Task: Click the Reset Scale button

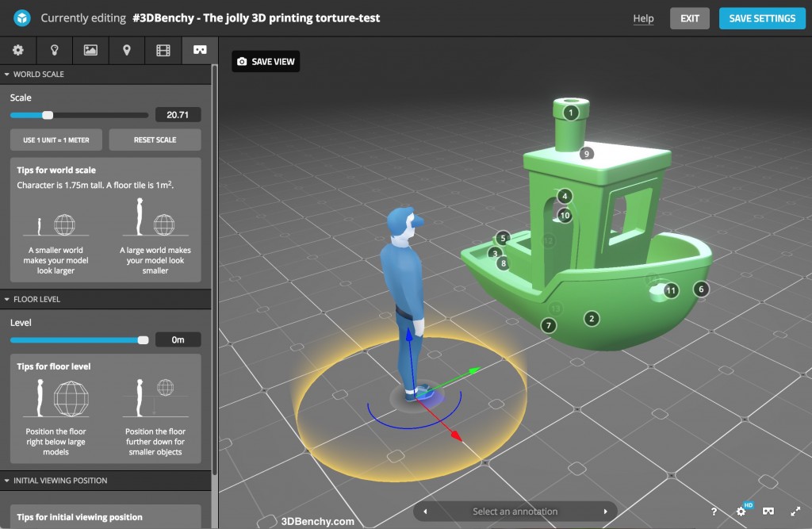Action: [155, 140]
